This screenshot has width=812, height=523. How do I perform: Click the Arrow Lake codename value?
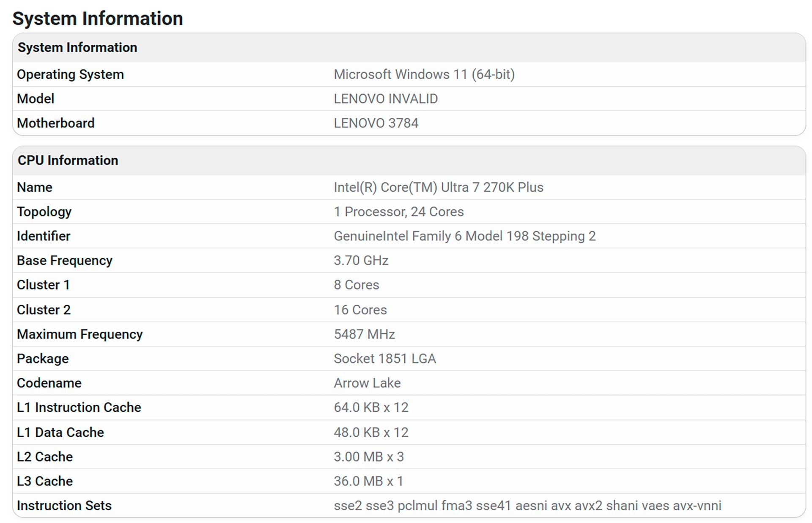367,383
